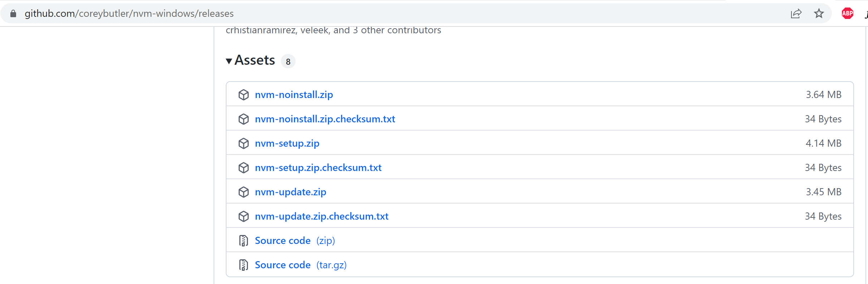This screenshot has height=284, width=868.
Task: Open nvm-setup.zip.checksum.txt link
Action: click(x=318, y=168)
